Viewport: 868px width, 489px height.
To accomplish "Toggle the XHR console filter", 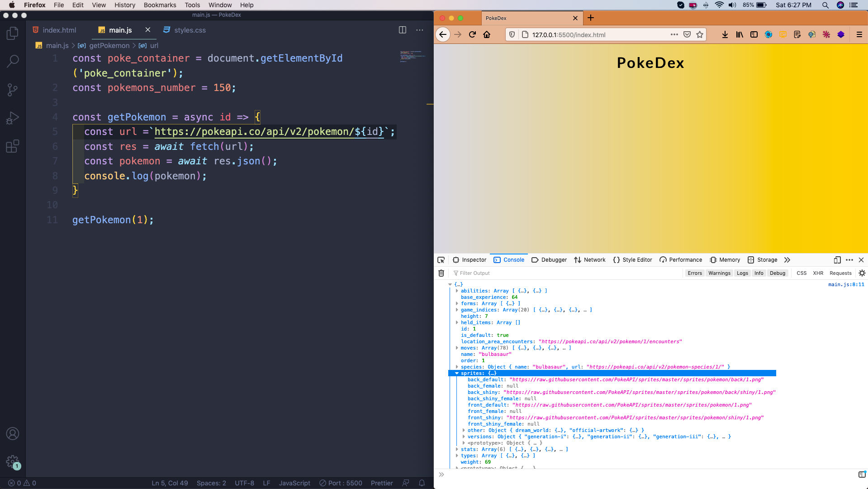I will (818, 273).
